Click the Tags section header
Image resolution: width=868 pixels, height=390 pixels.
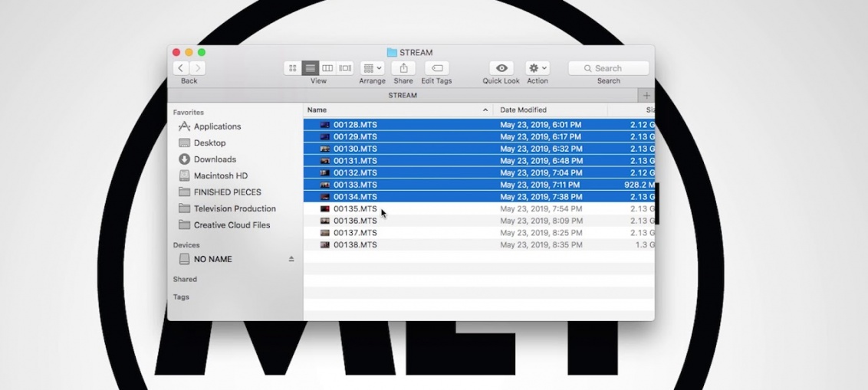181,297
